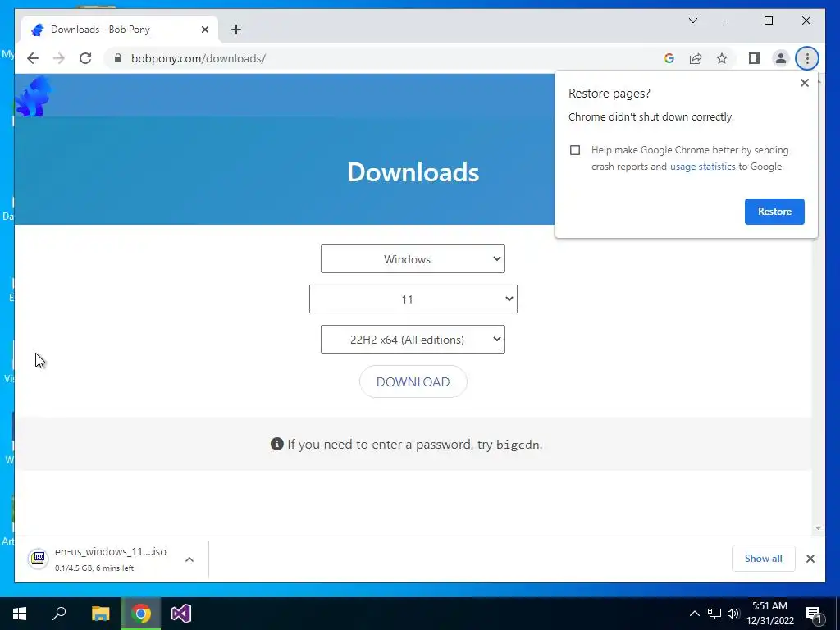
Task: Restore the previous Chrome pages
Action: [774, 212]
